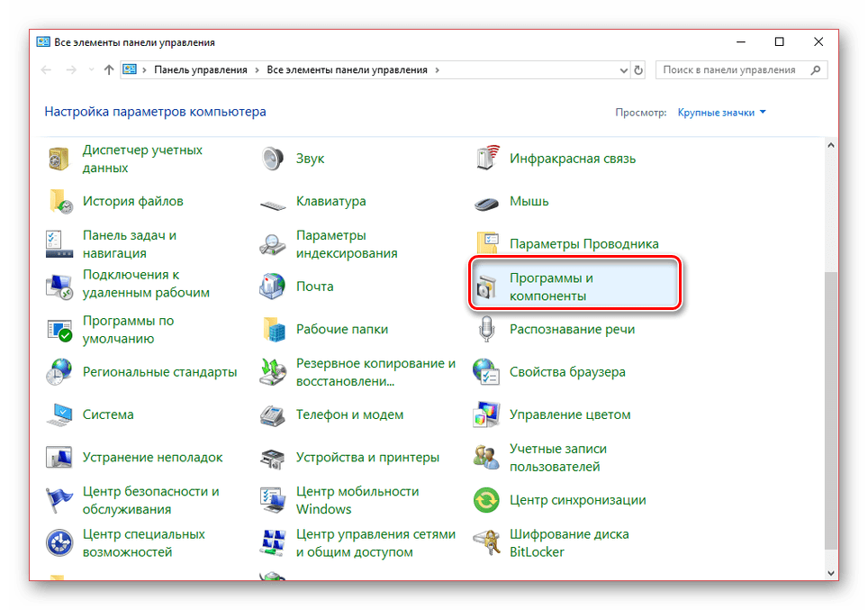Open the Sound speaker icon (Звук)
Screen dimensions: 868x610
point(272,159)
